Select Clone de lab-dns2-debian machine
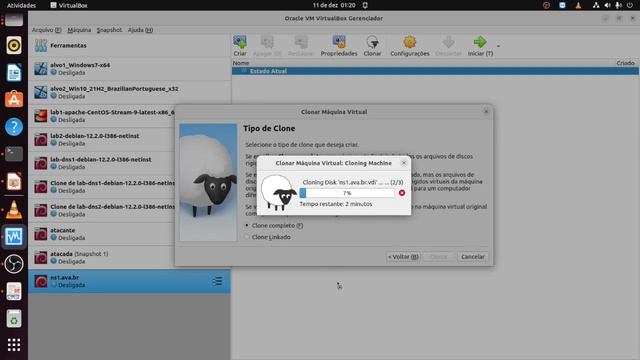 click(102, 211)
